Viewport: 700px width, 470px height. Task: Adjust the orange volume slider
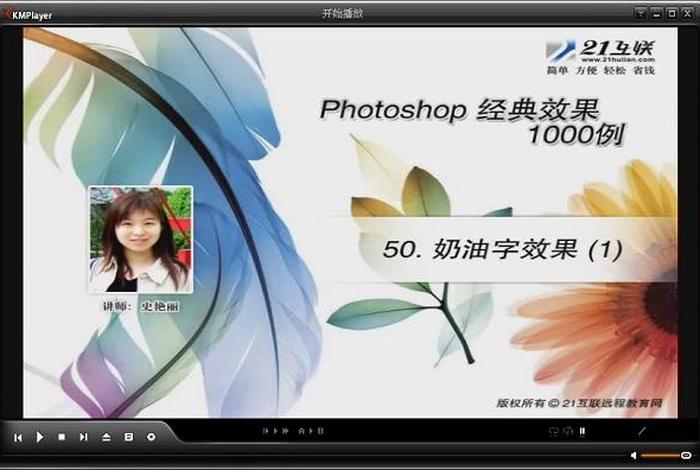(666, 455)
